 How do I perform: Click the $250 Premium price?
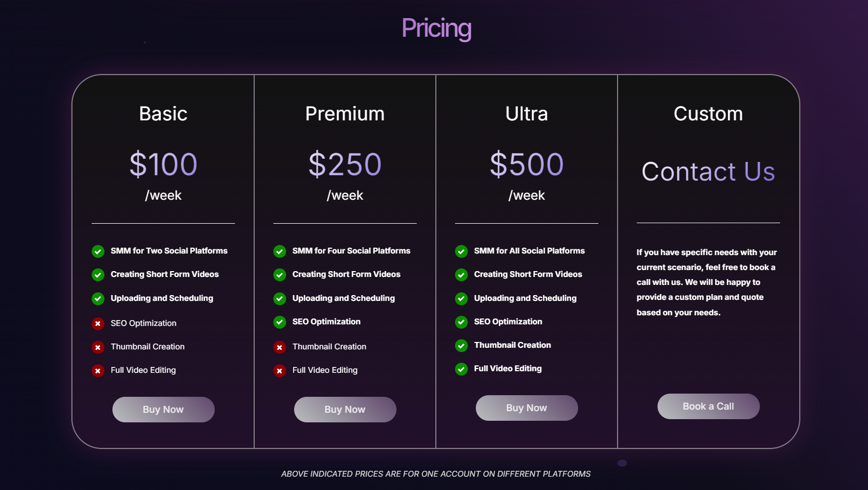(345, 164)
